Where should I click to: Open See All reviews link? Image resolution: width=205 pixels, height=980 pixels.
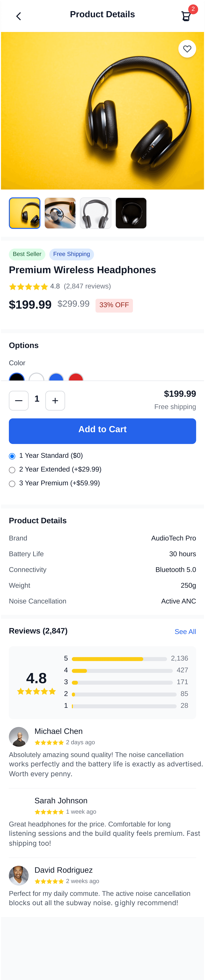[x=185, y=632]
